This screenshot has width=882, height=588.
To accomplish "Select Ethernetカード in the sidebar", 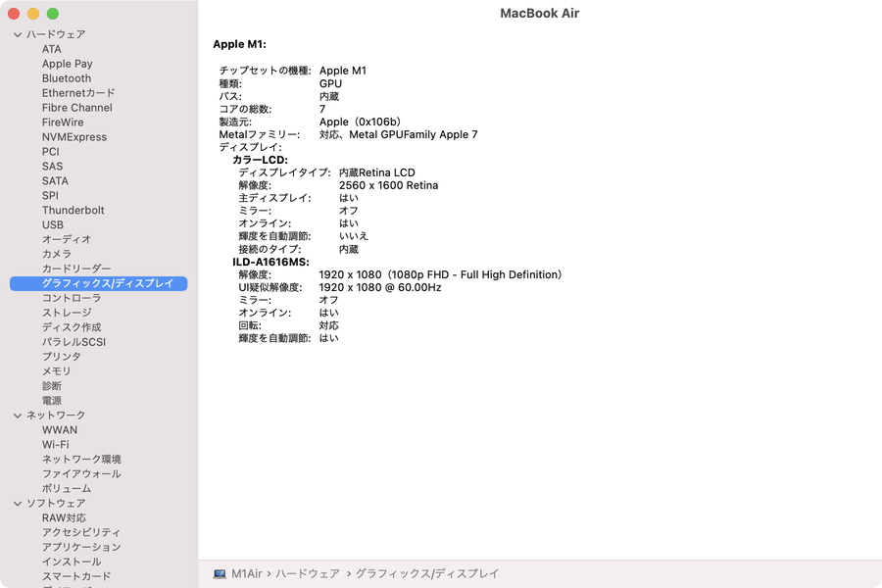I will point(78,93).
